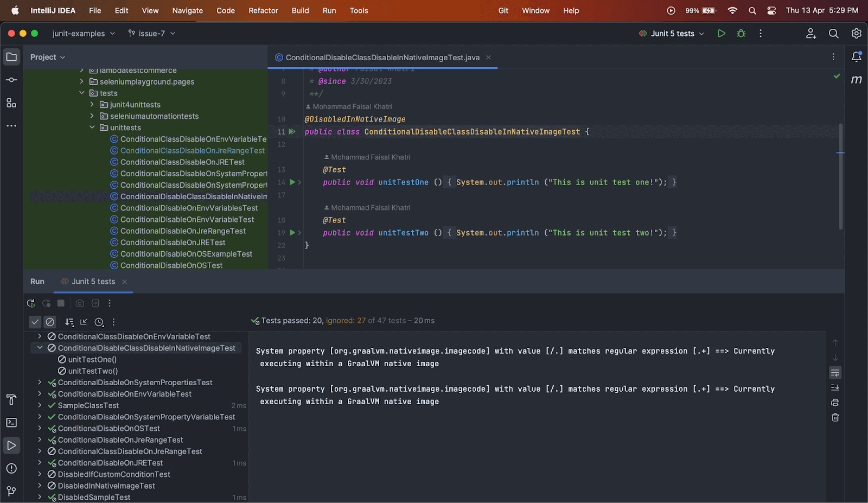Select unitTestTwo() in test results

(93, 371)
